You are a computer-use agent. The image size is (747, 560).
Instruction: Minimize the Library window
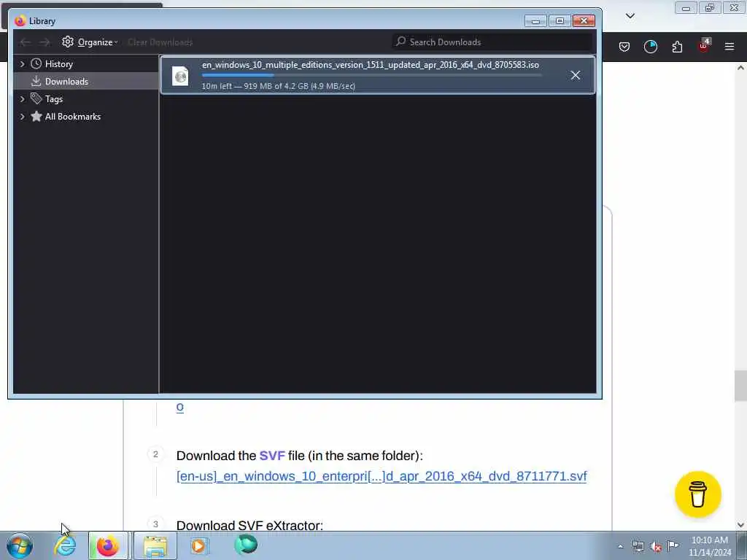535,21
